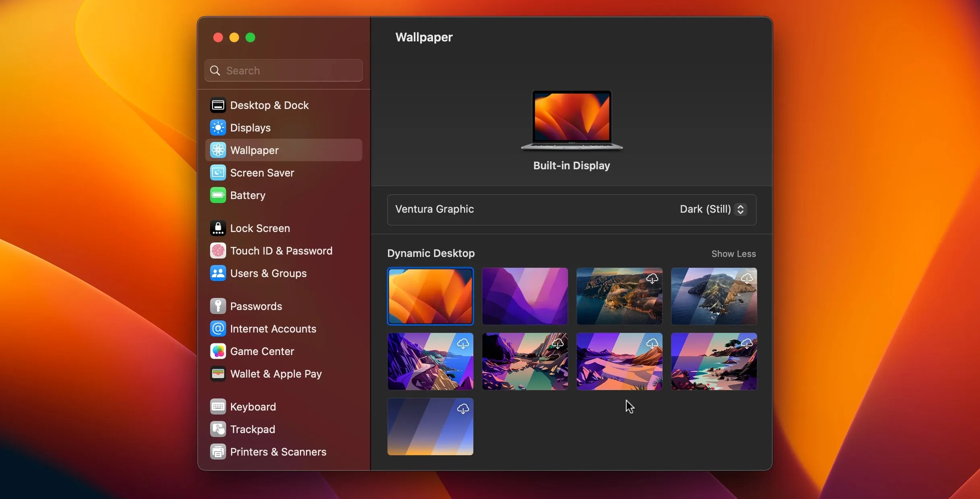
Task: Select Lock Screen in the sidebar
Action: [284, 228]
